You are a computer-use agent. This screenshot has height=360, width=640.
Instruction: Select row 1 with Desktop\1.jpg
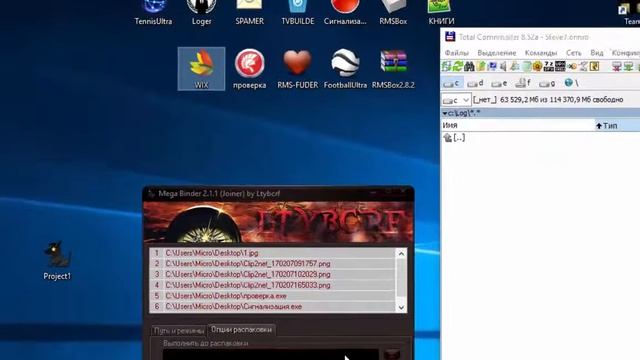pyautogui.click(x=272, y=253)
